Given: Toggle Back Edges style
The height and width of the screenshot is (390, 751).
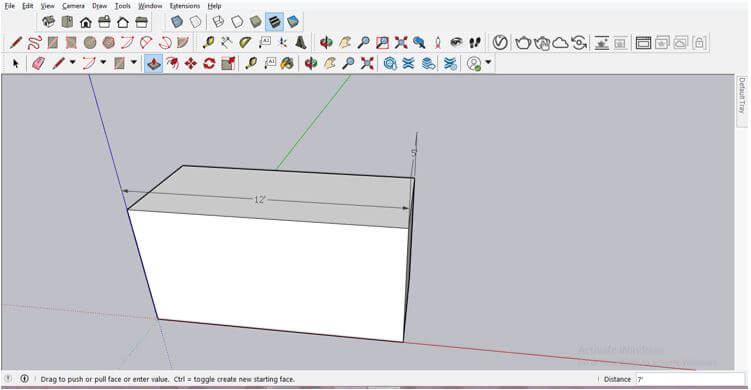Looking at the screenshot, I should [195, 22].
